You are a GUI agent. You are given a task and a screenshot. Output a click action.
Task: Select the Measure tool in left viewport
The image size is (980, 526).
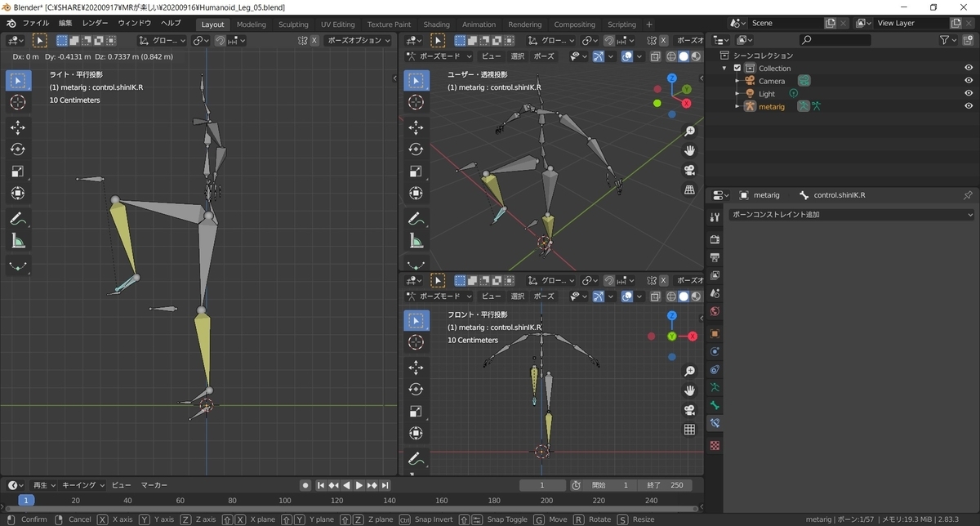[18, 240]
